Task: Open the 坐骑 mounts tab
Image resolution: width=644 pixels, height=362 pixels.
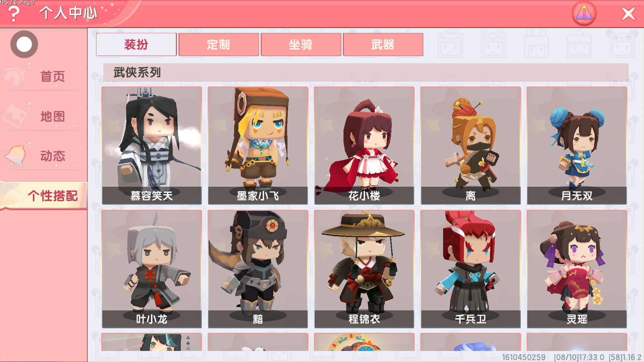Action: 301,44
